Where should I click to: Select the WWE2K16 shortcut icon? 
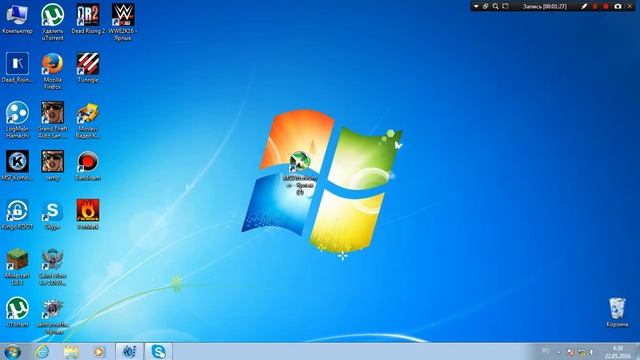123,22
